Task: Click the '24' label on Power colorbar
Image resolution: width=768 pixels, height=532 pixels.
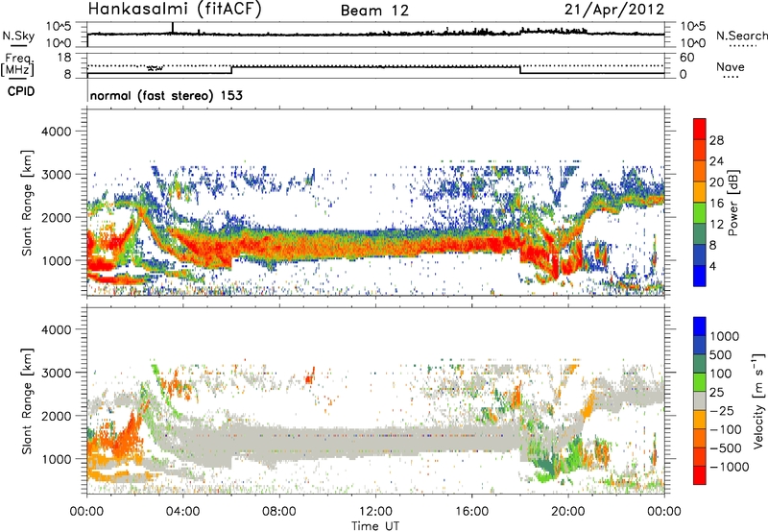Action: click(x=716, y=161)
